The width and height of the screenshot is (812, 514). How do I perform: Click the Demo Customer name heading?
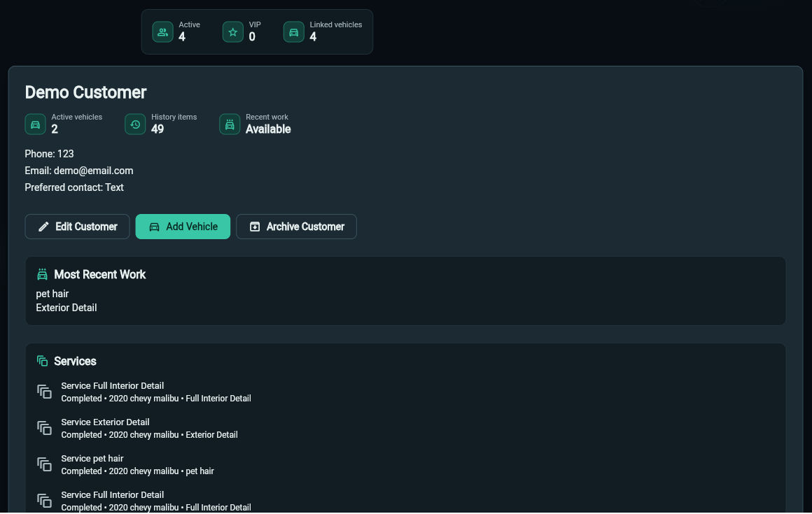click(x=85, y=92)
